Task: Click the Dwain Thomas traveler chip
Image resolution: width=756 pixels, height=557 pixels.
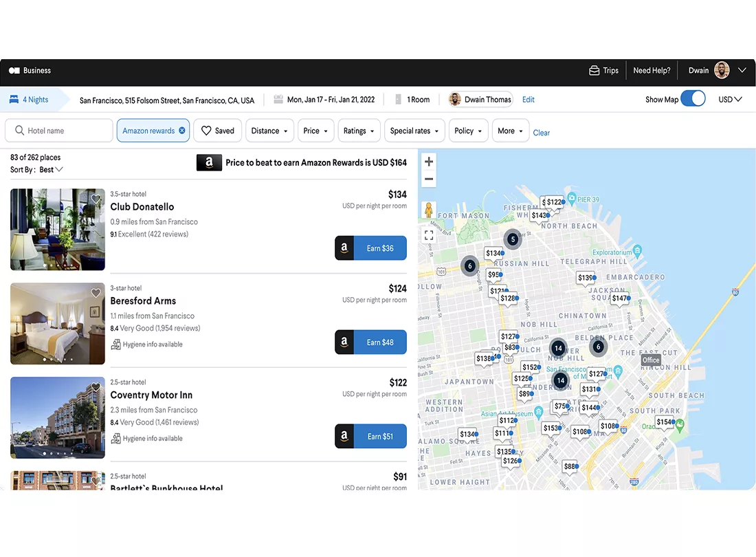Action: point(480,99)
